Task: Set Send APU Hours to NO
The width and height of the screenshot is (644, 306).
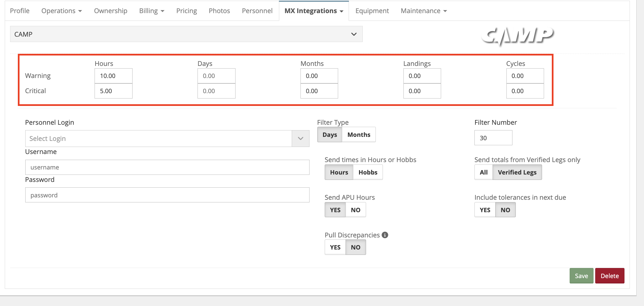Action: coord(355,210)
